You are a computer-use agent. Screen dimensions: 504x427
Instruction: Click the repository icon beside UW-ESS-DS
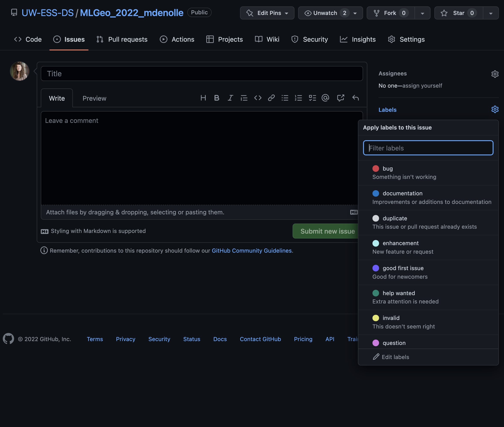click(x=14, y=13)
